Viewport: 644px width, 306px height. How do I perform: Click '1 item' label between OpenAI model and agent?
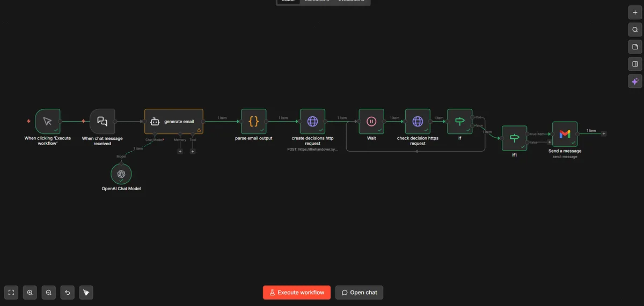coord(138,148)
